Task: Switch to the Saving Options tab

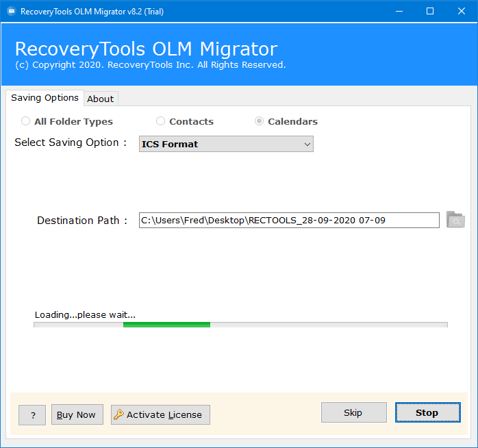Action: [45, 98]
